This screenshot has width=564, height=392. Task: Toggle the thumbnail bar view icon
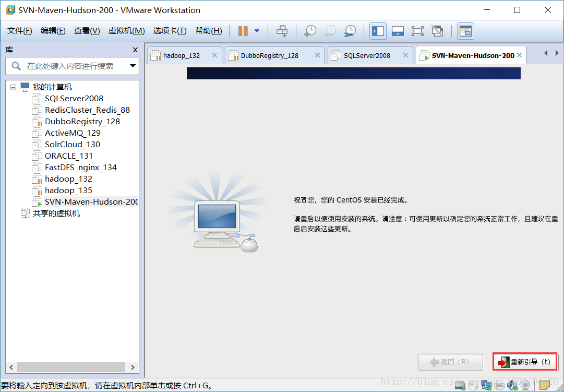tap(398, 31)
